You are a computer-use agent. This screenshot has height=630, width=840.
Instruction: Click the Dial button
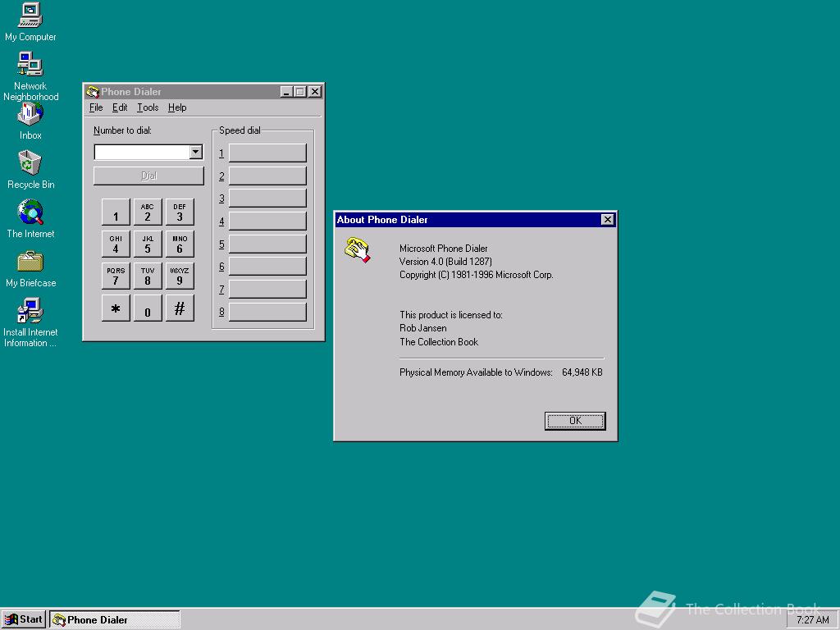pos(148,176)
